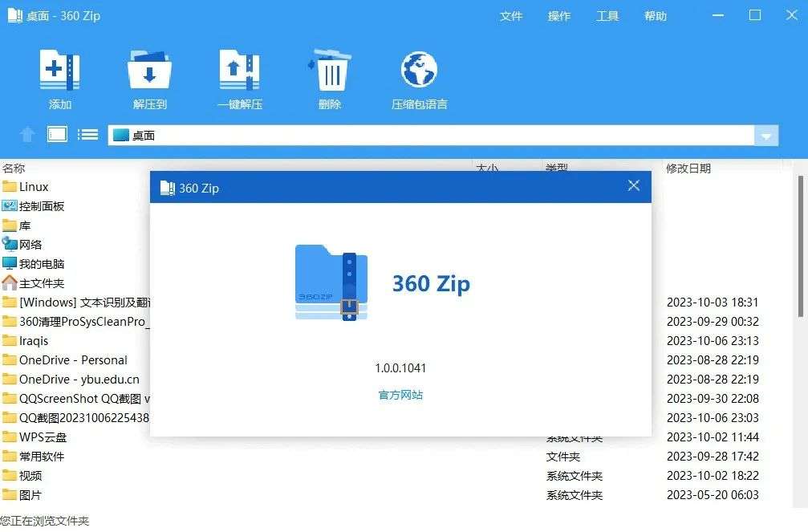
Task: Select the 添加 (Add) toolbar icon
Action: tap(60, 78)
